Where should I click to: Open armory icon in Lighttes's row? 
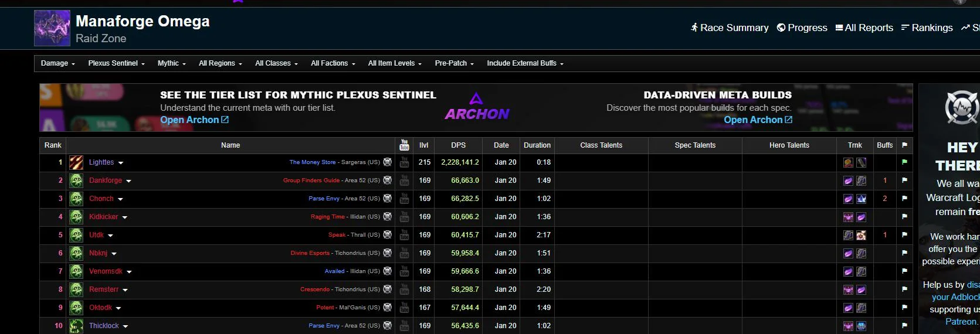(388, 162)
